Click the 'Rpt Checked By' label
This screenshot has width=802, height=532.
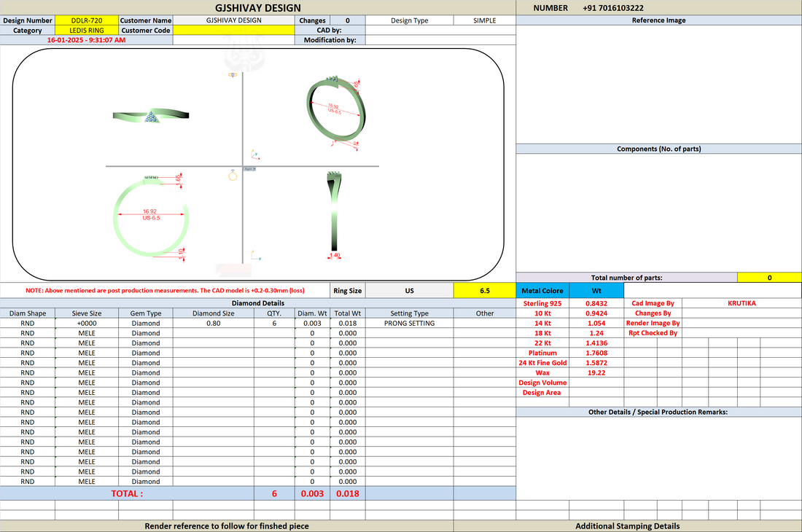pos(653,333)
